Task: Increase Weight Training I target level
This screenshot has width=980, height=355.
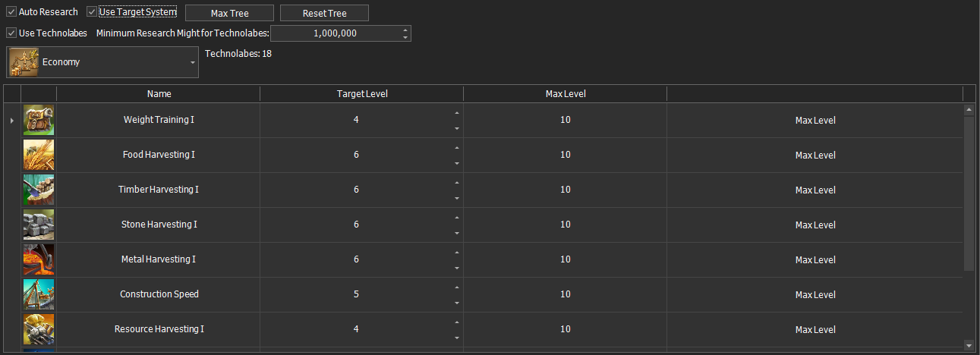Action: click(x=456, y=113)
